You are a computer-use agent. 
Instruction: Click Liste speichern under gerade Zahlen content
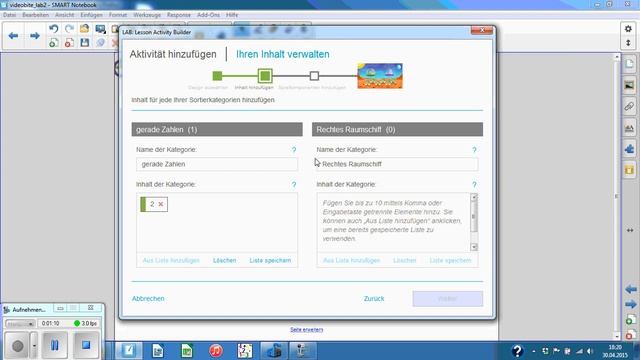tap(270, 260)
